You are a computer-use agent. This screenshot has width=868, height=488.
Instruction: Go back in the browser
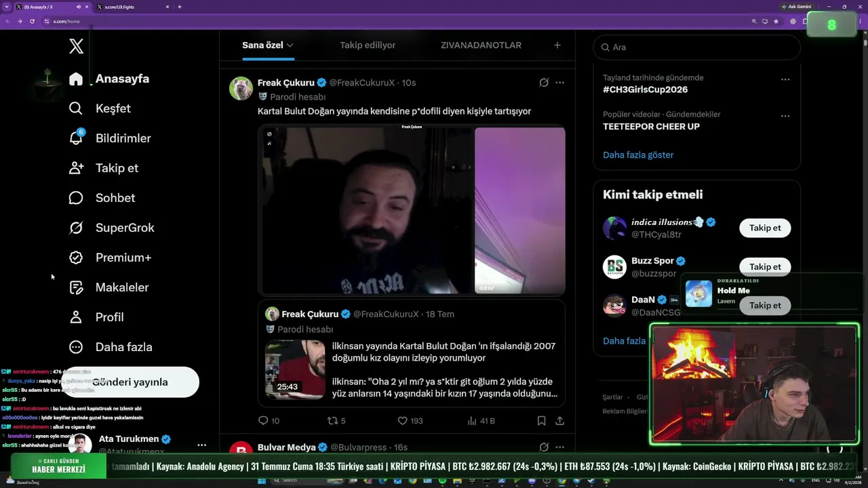[x=7, y=21]
